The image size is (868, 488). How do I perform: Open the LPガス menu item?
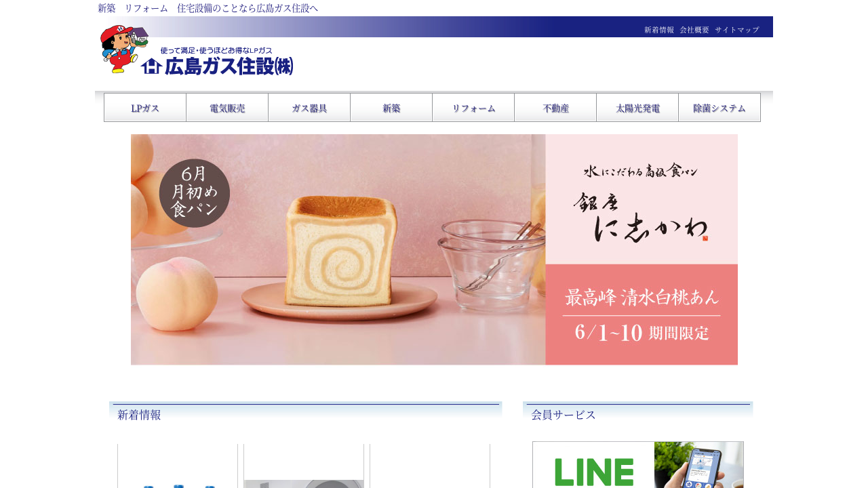pos(145,108)
